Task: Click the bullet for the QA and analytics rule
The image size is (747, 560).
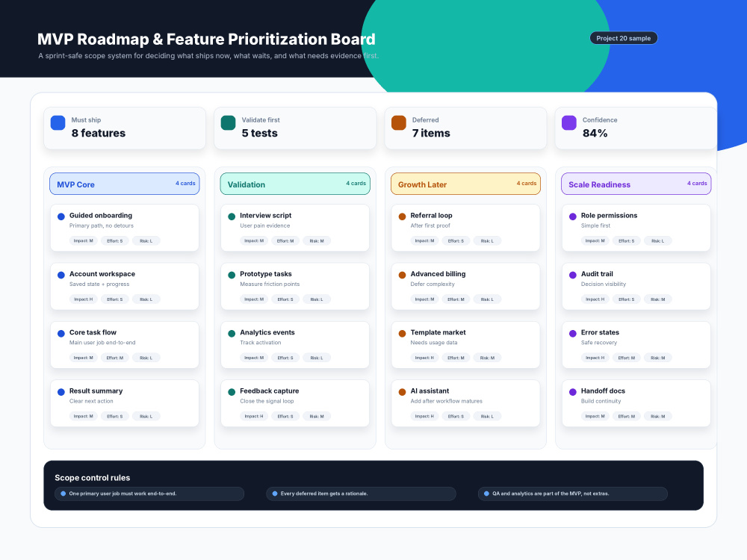Action: (486, 494)
